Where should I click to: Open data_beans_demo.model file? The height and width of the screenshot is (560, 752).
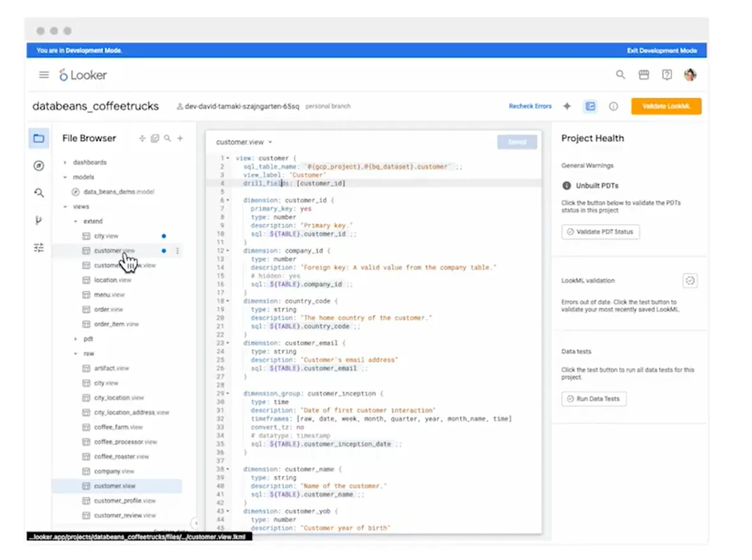pos(119,192)
